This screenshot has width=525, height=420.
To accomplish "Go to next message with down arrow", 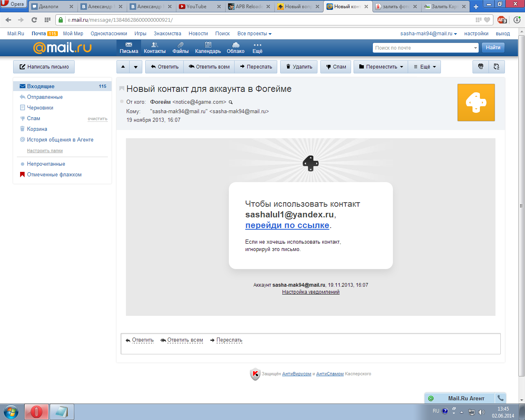I will 136,67.
